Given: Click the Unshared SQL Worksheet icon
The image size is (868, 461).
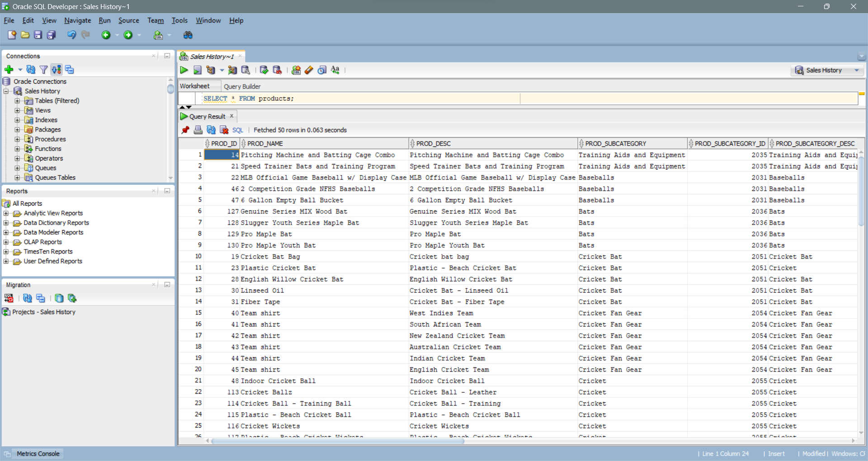Looking at the screenshot, I should [296, 70].
